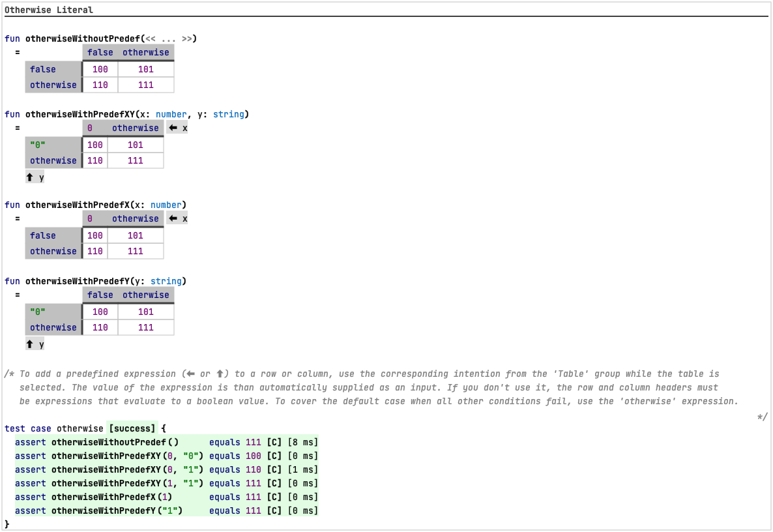Click the "otherwise" row header in otherwiseWithPredefY table
The image size is (773, 532).
(x=53, y=327)
